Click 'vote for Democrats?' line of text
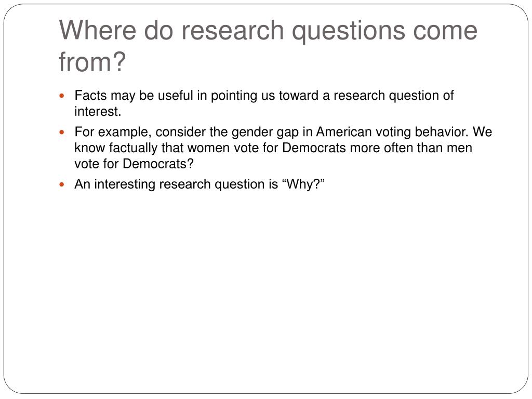 134,164
